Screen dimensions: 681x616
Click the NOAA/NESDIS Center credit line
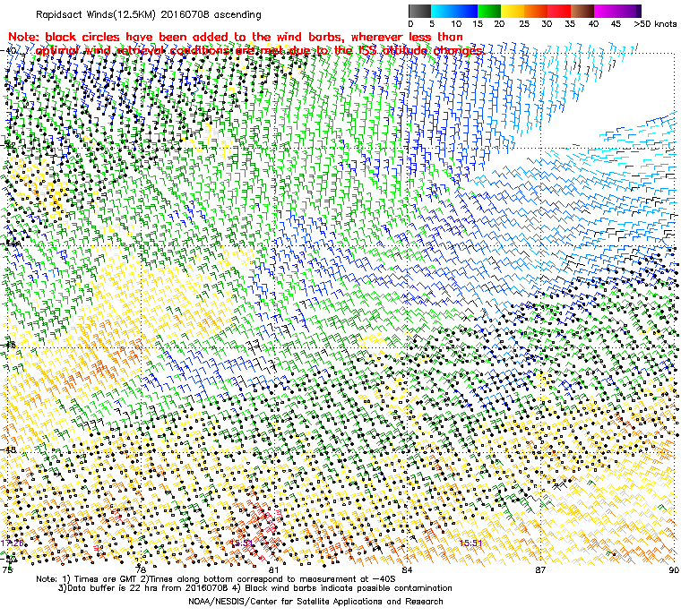point(315,602)
